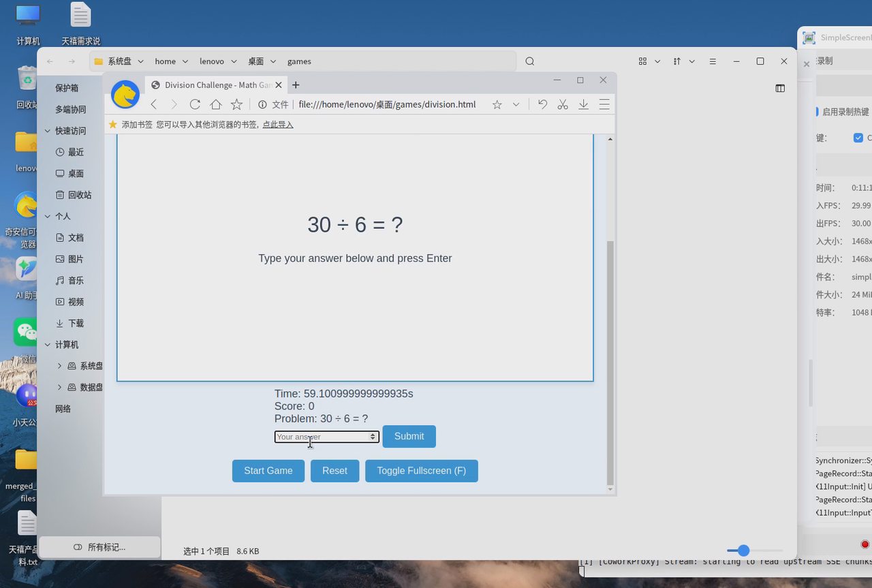Collapse the 快速访问 sidebar section
Viewport: 872px width, 588px height.
(48, 131)
